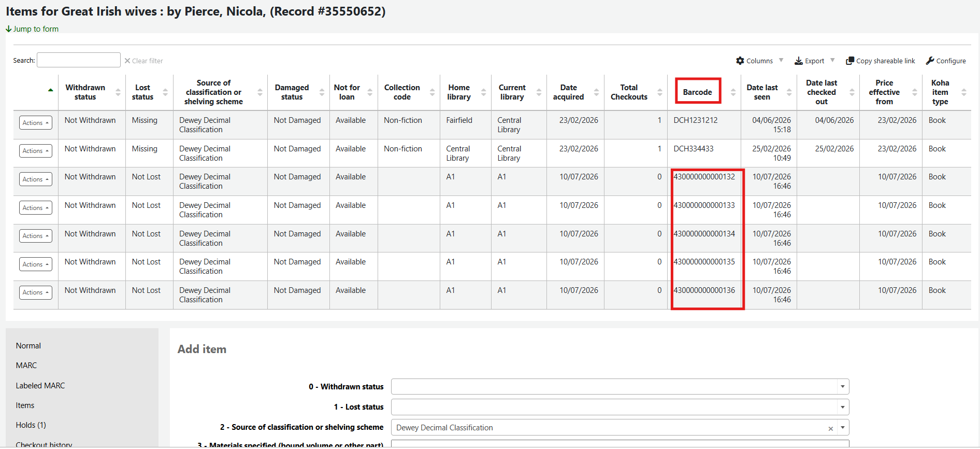
Task: Open Actions menu for barcode 430000000000132
Action: pos(36,179)
